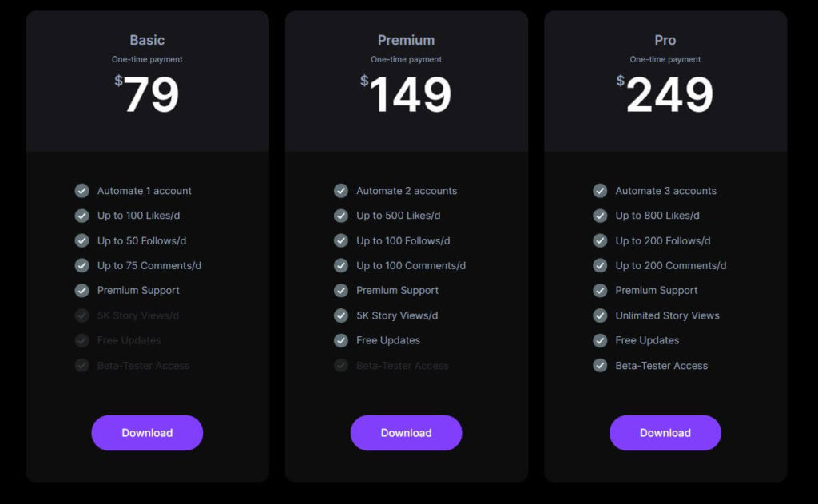818x504 pixels.
Task: Click checkmark next to Up to 500 Likes/d
Action: 341,216
